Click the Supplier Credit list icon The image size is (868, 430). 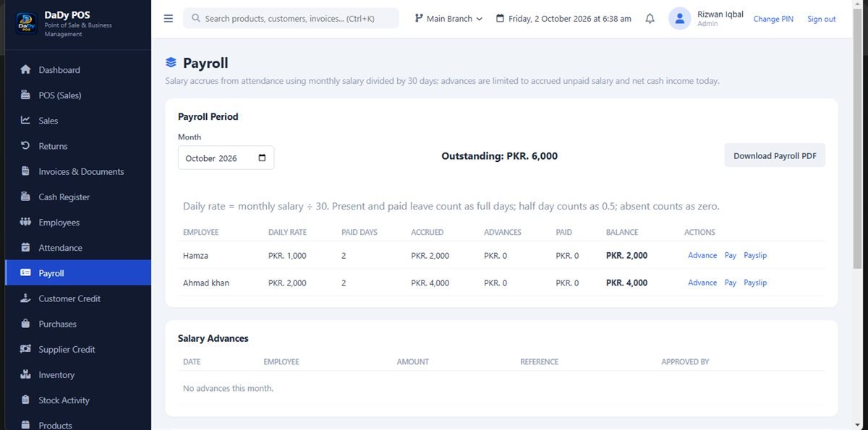[25, 349]
